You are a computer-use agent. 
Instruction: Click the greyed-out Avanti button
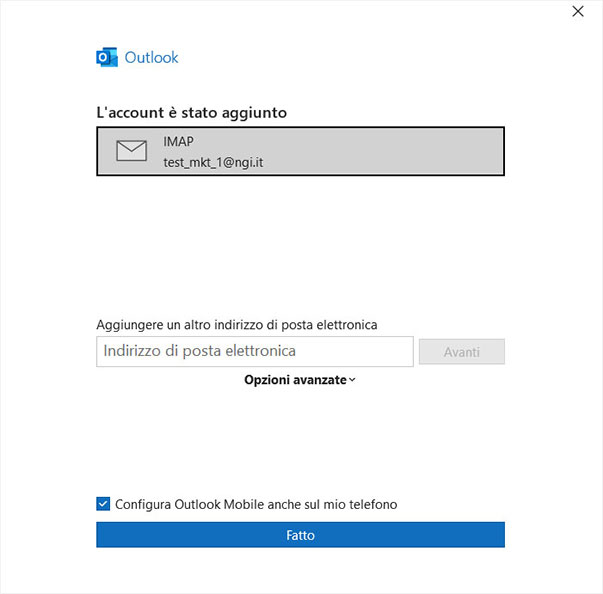[461, 351]
